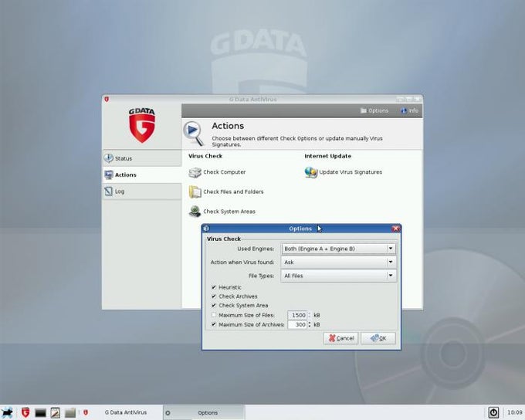
Task: Click the file size spinner arrows
Action: click(x=310, y=315)
